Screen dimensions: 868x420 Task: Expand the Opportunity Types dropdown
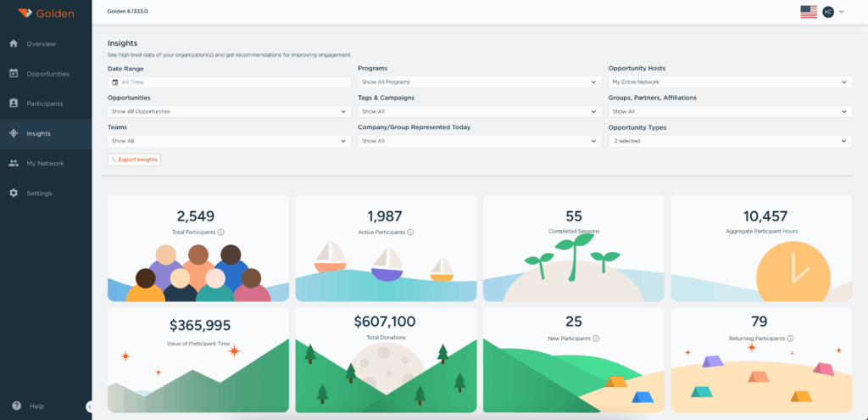(x=730, y=141)
